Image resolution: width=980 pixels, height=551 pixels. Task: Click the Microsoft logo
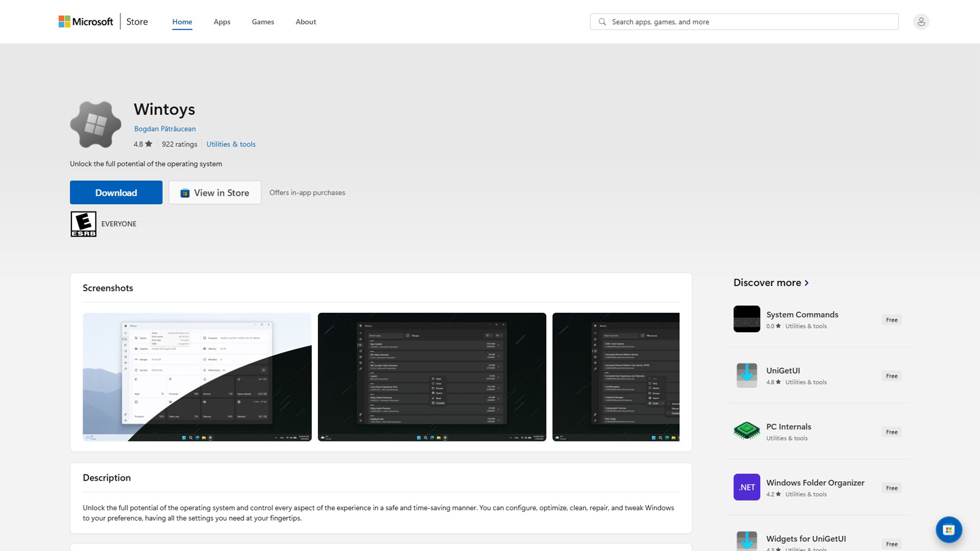[x=86, y=21]
